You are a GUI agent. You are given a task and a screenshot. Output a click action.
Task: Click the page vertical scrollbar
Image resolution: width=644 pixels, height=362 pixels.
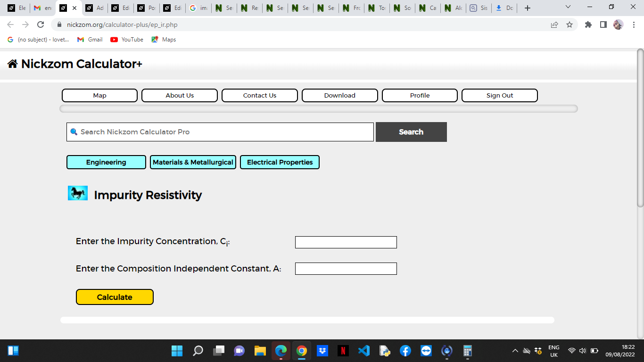tap(640, 127)
